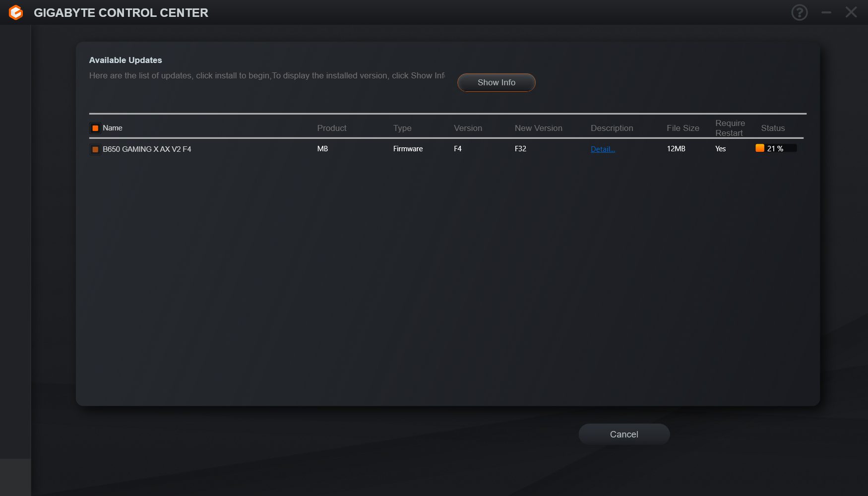Toggle the select-all checkbox beside Name
868x496 pixels.
(95, 128)
